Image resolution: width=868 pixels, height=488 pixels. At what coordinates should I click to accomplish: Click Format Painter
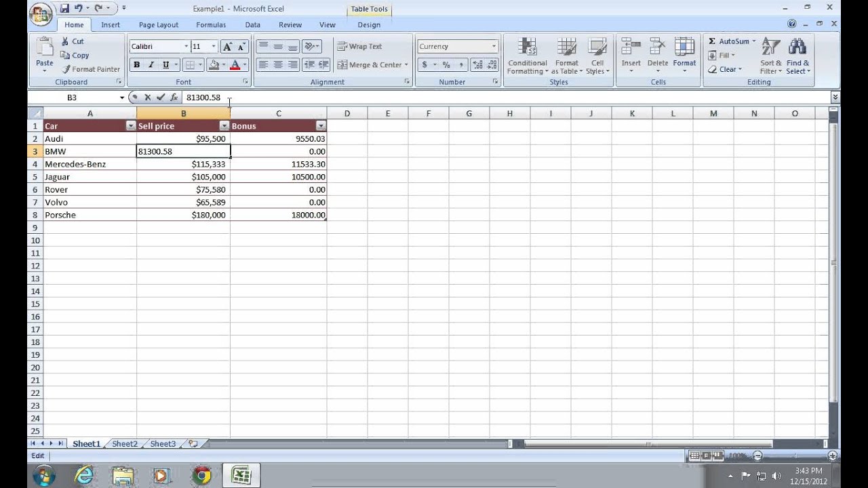tap(91, 69)
